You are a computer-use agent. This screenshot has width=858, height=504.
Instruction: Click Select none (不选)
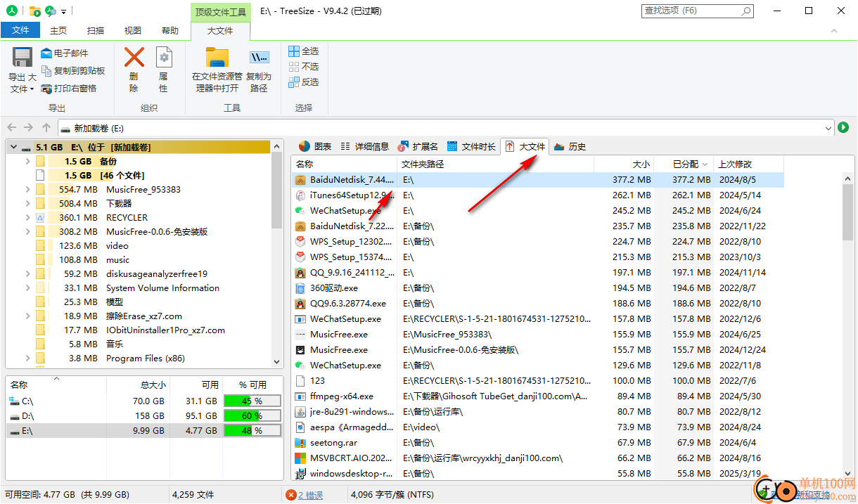click(303, 67)
